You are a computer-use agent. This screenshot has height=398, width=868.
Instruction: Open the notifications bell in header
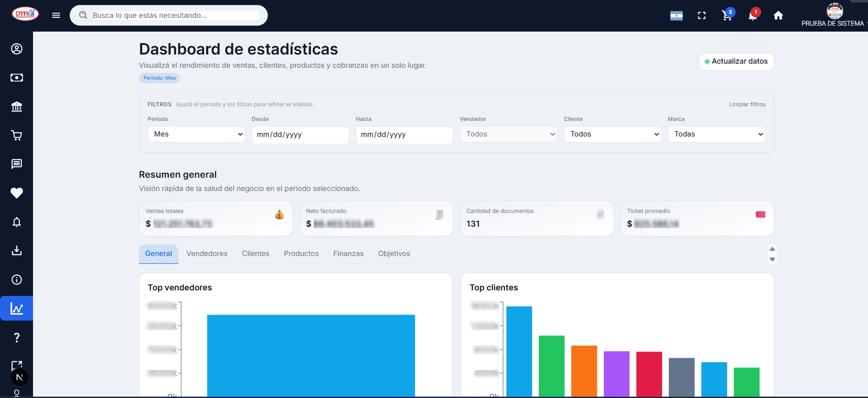[753, 15]
